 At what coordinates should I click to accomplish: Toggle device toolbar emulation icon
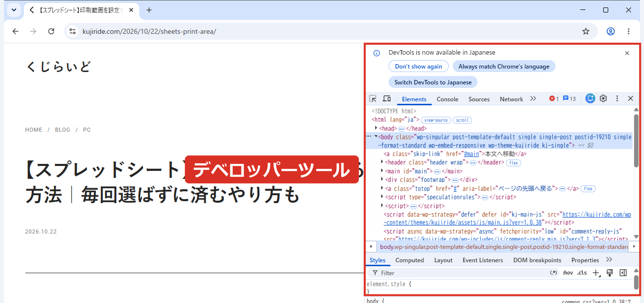coord(387,99)
